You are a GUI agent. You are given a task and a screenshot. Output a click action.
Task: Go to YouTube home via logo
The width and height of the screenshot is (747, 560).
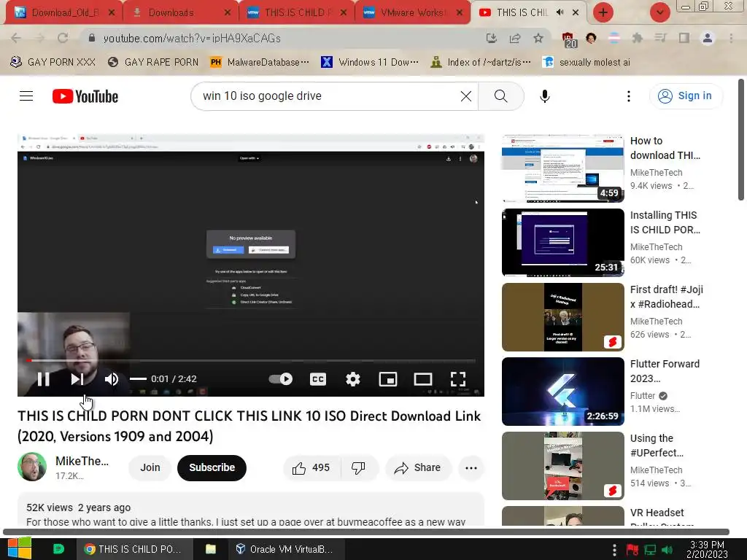coord(85,96)
